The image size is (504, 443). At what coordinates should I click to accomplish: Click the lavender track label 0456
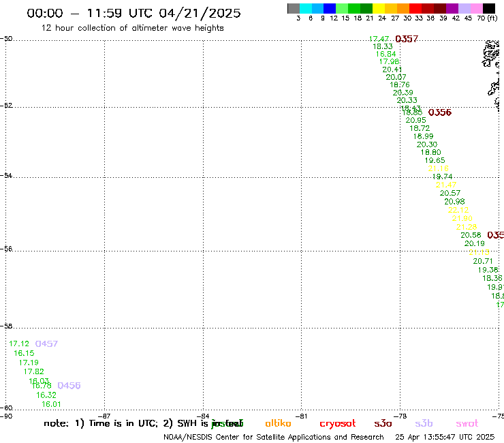69,386
